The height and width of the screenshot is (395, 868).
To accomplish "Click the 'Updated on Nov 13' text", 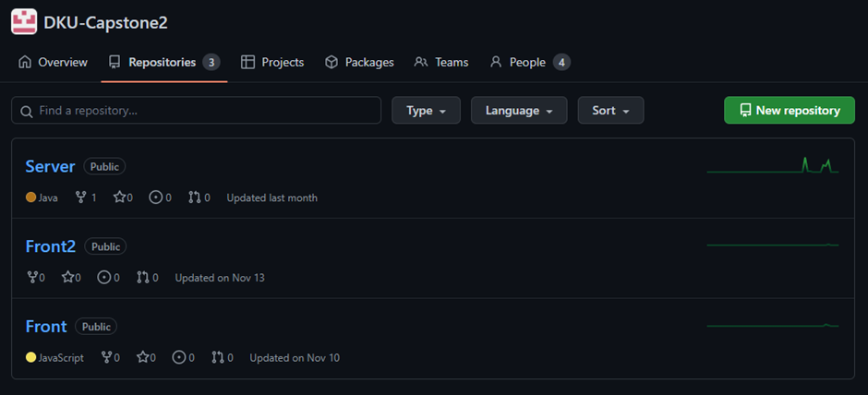I will click(x=220, y=278).
